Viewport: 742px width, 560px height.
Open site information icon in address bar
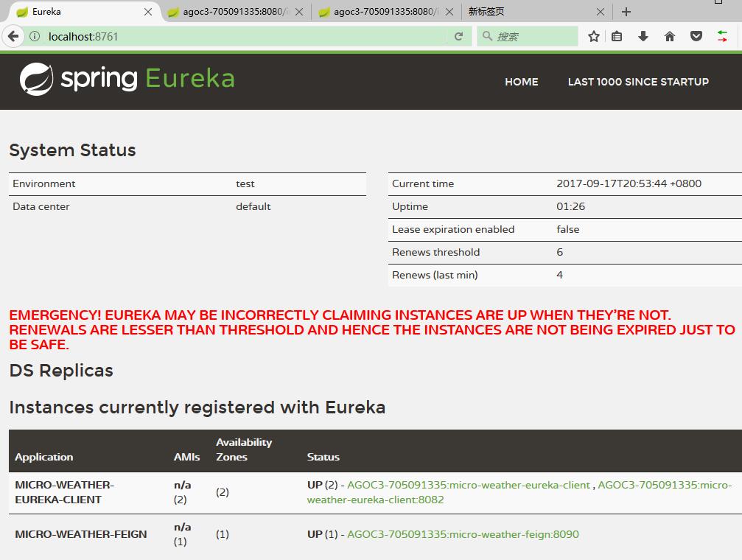click(x=35, y=36)
